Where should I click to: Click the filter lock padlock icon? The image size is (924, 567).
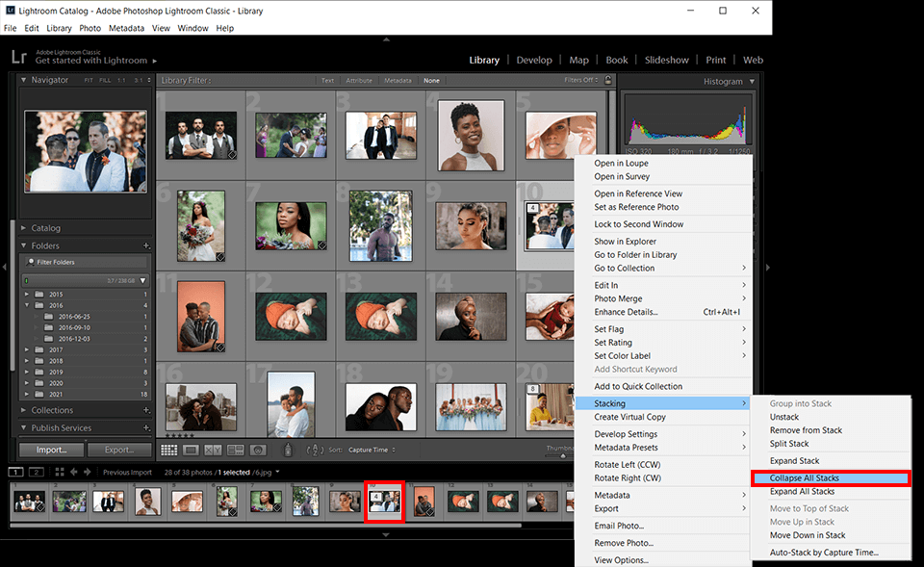pos(608,80)
